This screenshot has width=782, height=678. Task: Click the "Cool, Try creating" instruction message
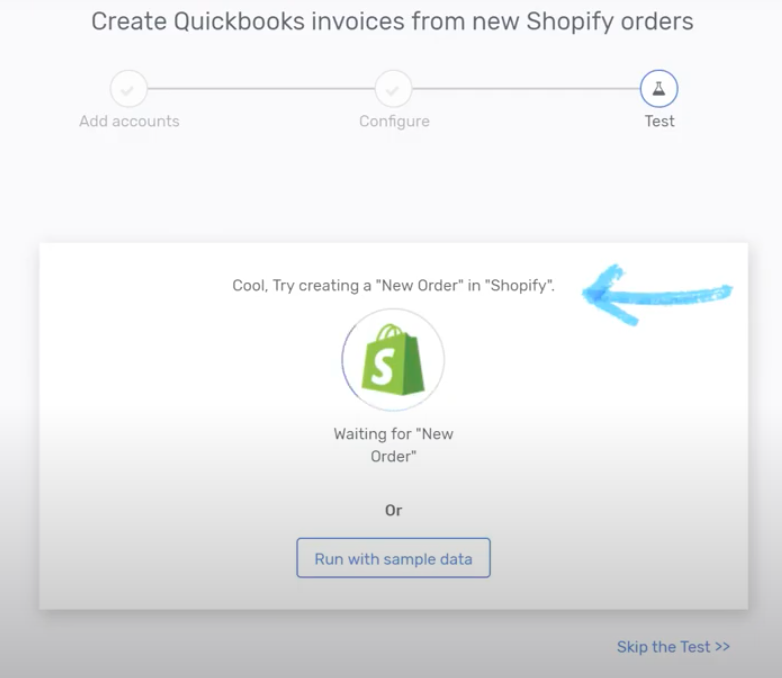(x=393, y=285)
